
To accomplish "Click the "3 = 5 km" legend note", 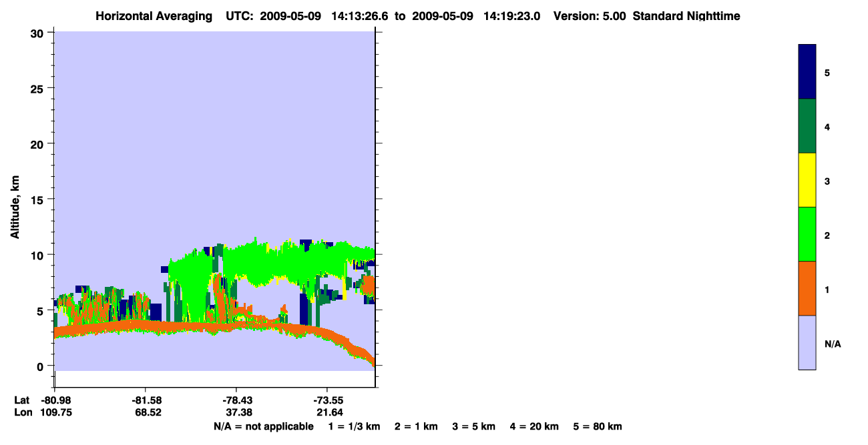I will [x=474, y=426].
